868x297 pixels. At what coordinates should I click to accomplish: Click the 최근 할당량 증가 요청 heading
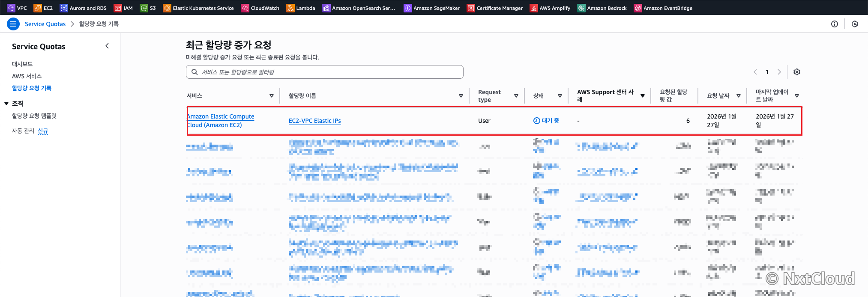click(228, 45)
